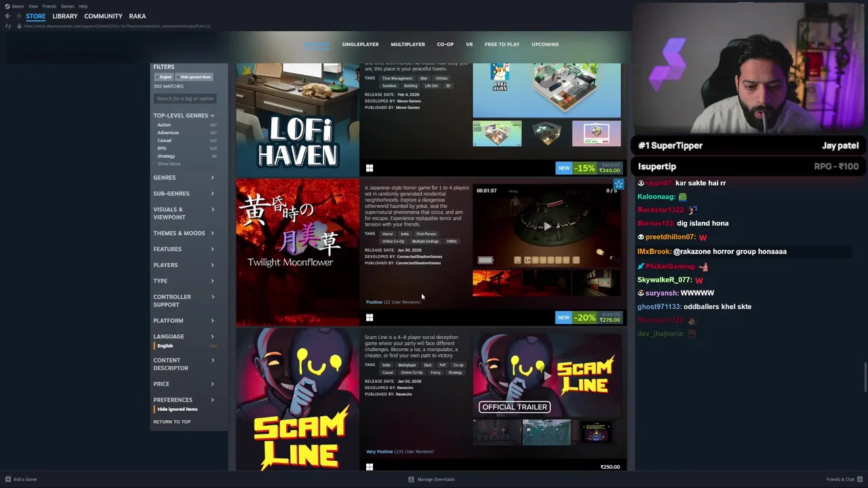Open the Upcoming tab
This screenshot has width=868, height=488.
tap(545, 44)
